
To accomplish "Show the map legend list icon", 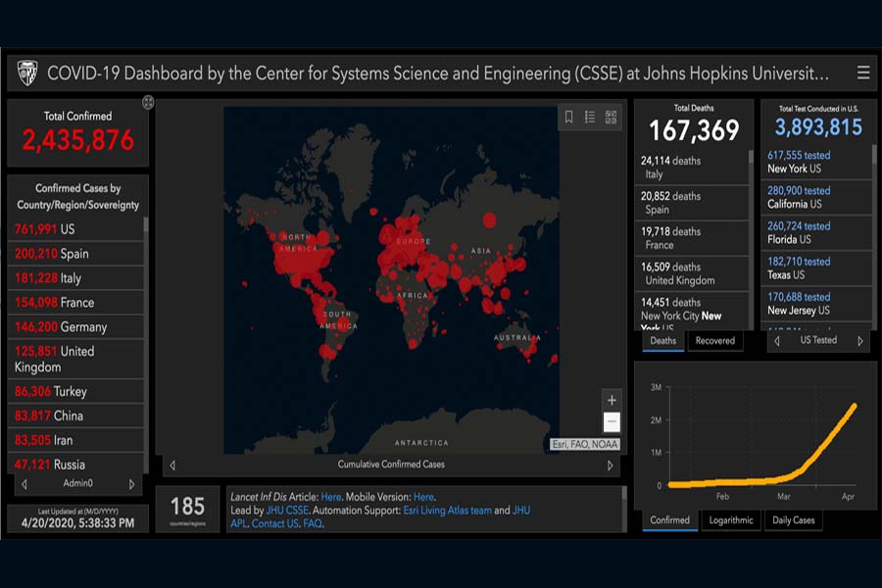I will [x=590, y=117].
